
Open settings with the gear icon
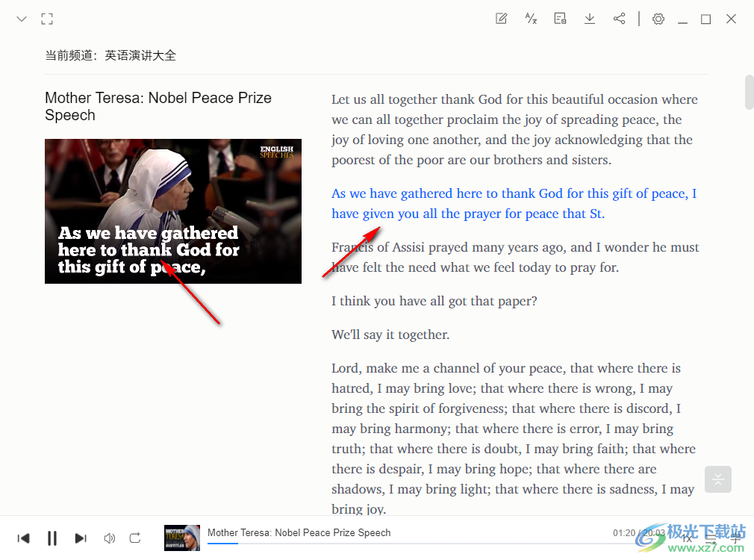coord(658,19)
